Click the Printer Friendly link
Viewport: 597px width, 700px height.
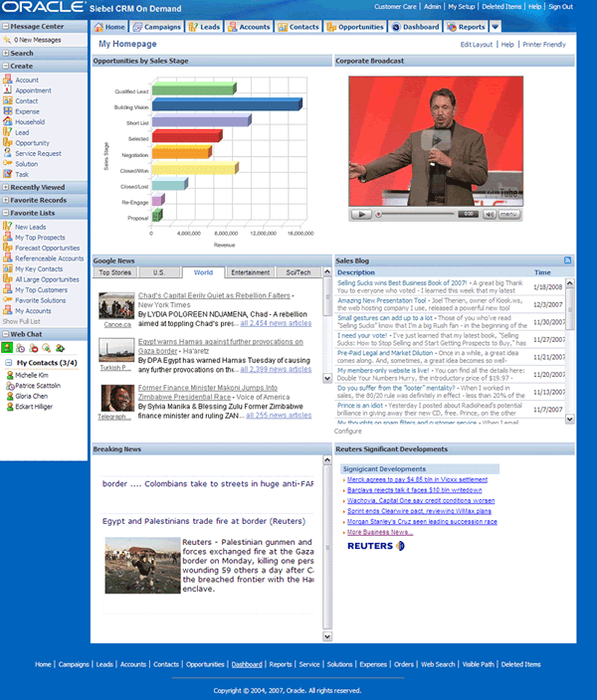(x=544, y=45)
